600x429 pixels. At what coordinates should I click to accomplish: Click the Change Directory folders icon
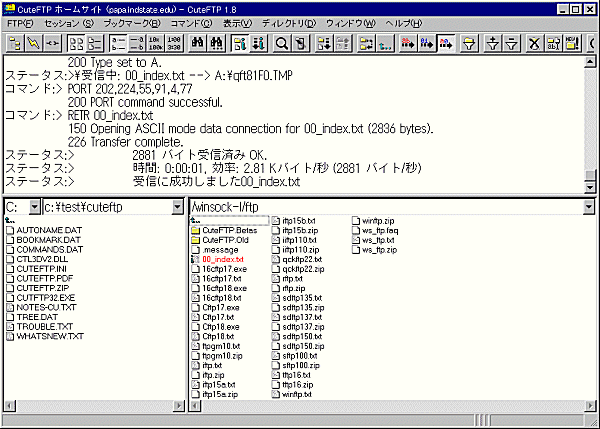pos(366,44)
